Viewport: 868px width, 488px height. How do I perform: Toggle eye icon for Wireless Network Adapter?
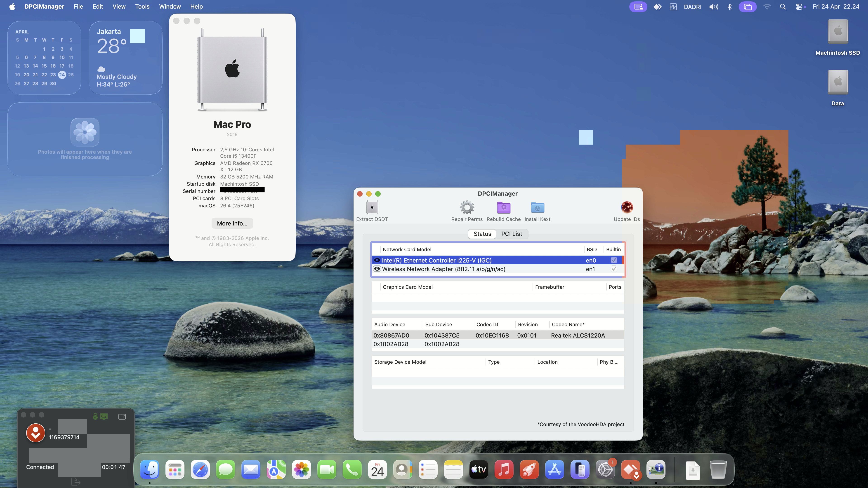[377, 269]
